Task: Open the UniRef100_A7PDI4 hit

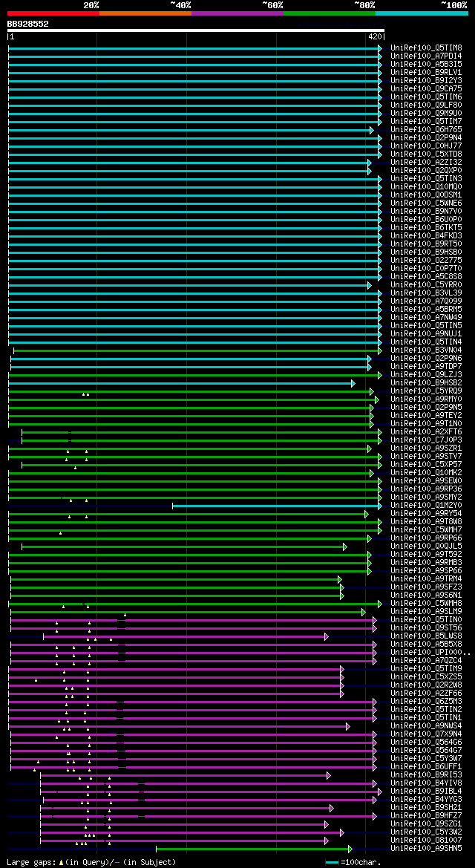Action: coord(426,56)
